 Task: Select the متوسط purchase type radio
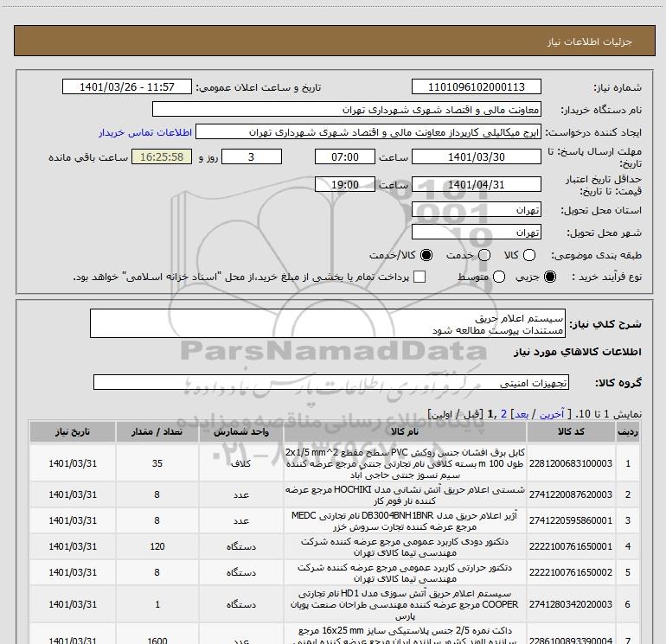coord(499,277)
